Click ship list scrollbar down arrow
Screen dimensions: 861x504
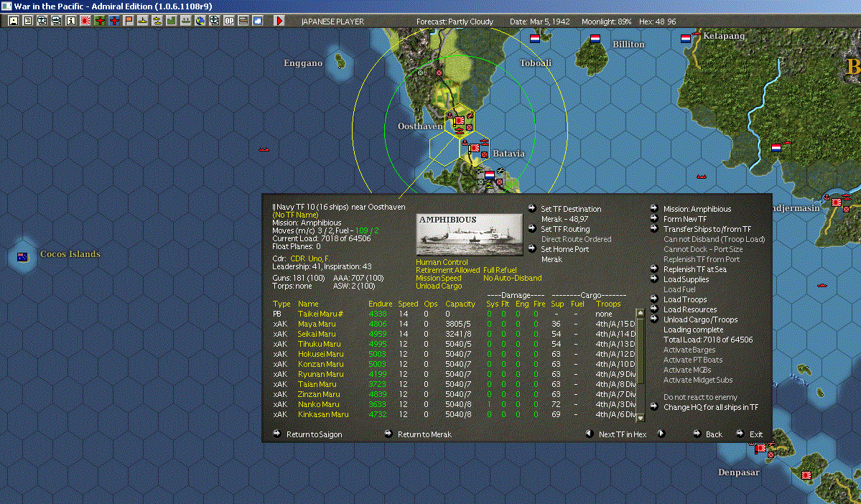[640, 418]
